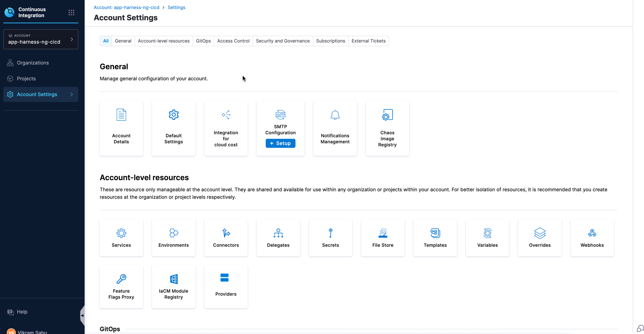Viewport: 644px width, 334px height.
Task: Select the GitOps filter tab
Action: click(x=203, y=41)
